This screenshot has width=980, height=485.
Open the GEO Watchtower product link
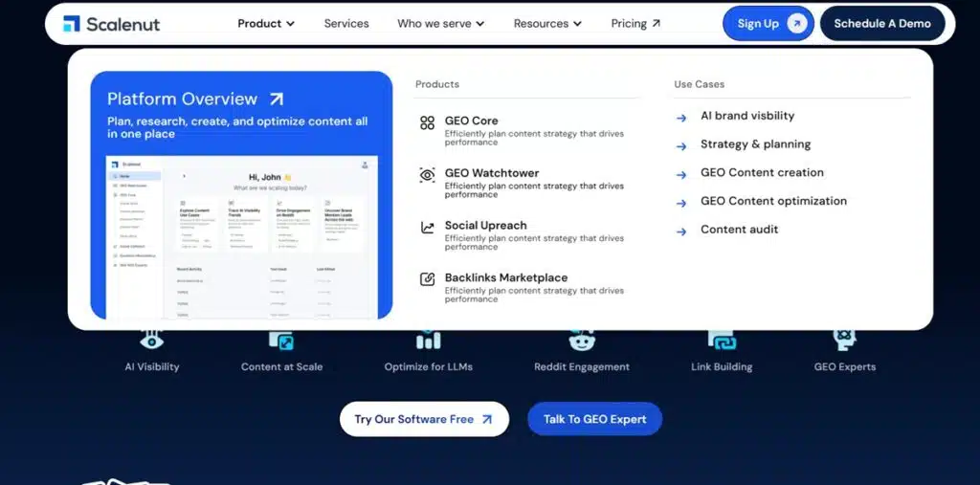(492, 173)
